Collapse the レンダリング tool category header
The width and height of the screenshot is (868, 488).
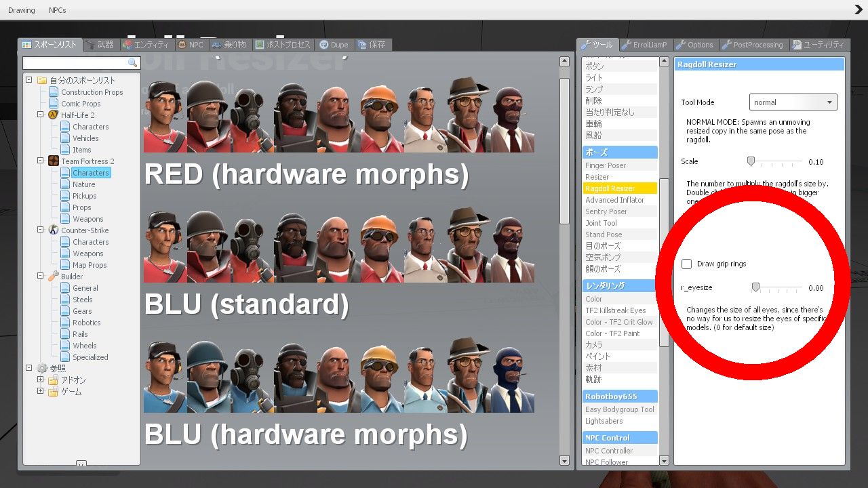(620, 286)
